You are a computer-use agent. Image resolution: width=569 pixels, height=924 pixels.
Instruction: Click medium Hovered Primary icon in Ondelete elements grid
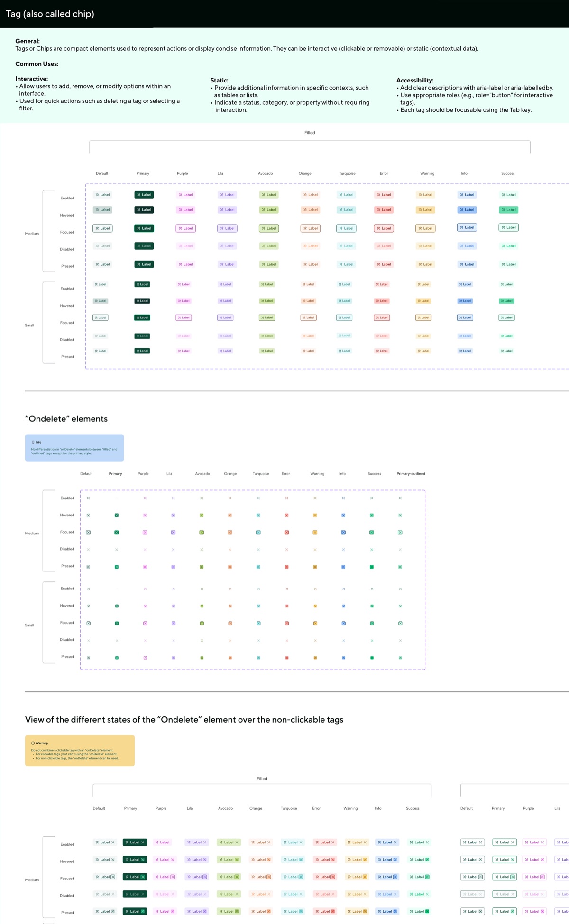point(117,515)
